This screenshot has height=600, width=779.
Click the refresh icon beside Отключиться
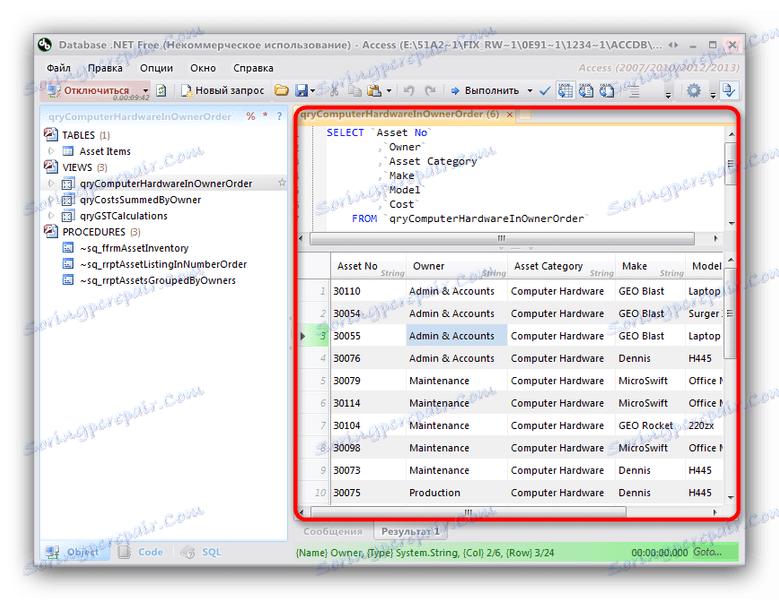[161, 91]
